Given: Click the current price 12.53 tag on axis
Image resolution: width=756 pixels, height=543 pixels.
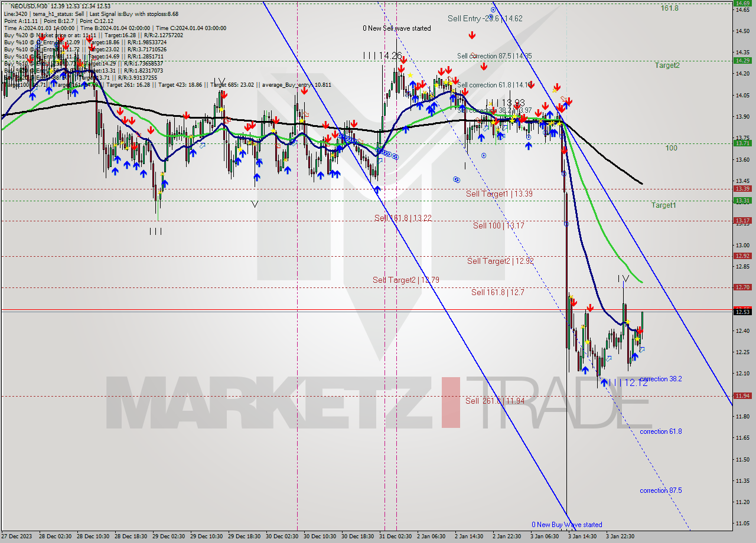Looking at the screenshot, I should 742,312.
